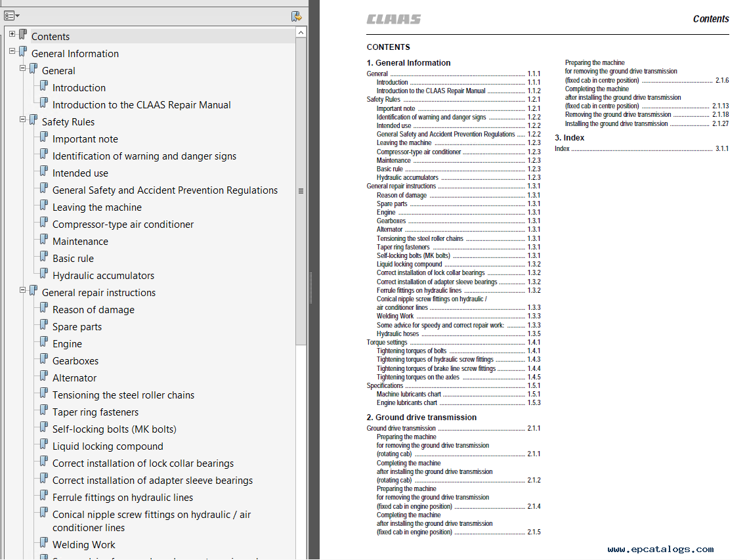Image resolution: width=747 pixels, height=560 pixels.
Task: Click the bookmark icon beside Reason of damage
Action: [44, 309]
